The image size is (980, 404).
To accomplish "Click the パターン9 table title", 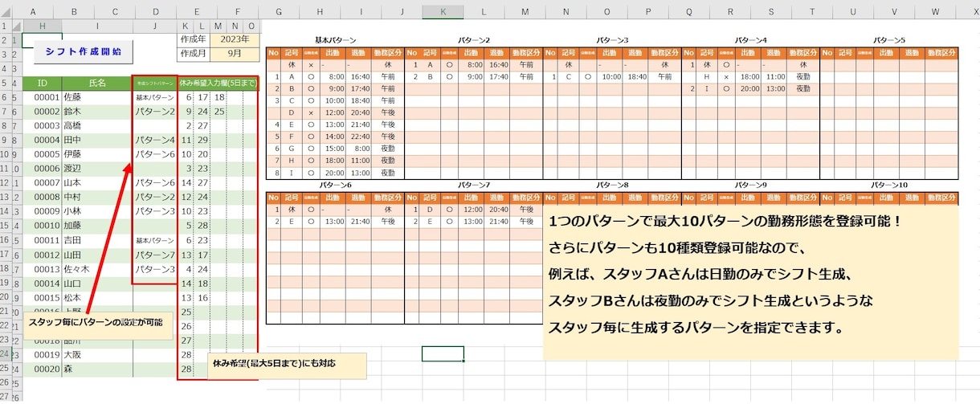I will pyautogui.click(x=751, y=186).
